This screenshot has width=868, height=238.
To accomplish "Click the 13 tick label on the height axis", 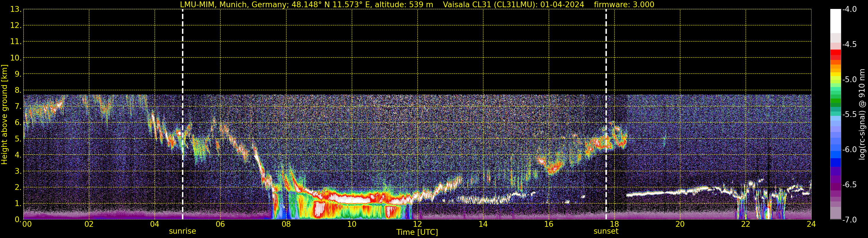I will tap(16, 10).
